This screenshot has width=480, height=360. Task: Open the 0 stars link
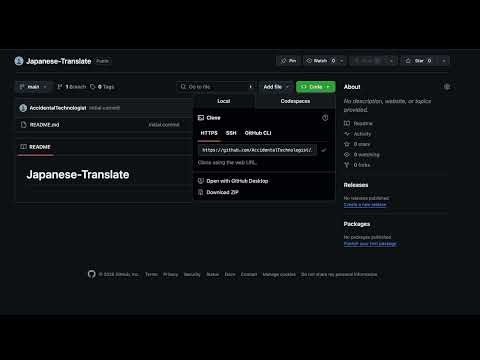coord(362,144)
